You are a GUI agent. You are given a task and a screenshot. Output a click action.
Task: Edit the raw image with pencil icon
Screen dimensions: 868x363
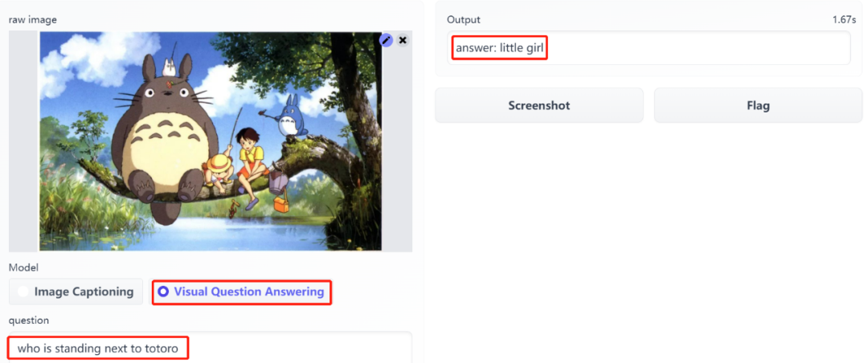pyautogui.click(x=386, y=40)
